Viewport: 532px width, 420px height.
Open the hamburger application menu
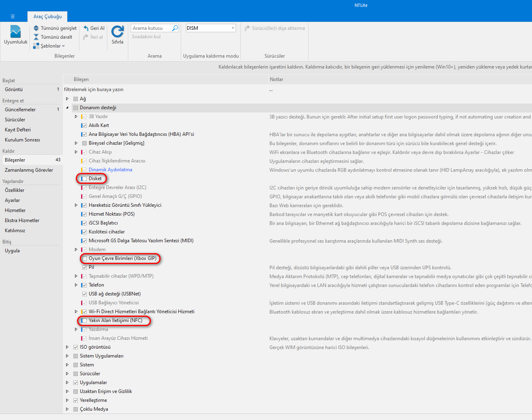(13, 17)
